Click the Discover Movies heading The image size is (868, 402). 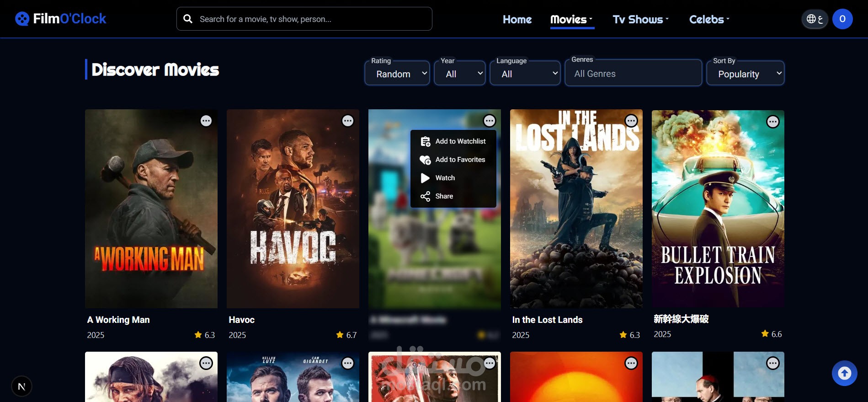pyautogui.click(x=155, y=70)
